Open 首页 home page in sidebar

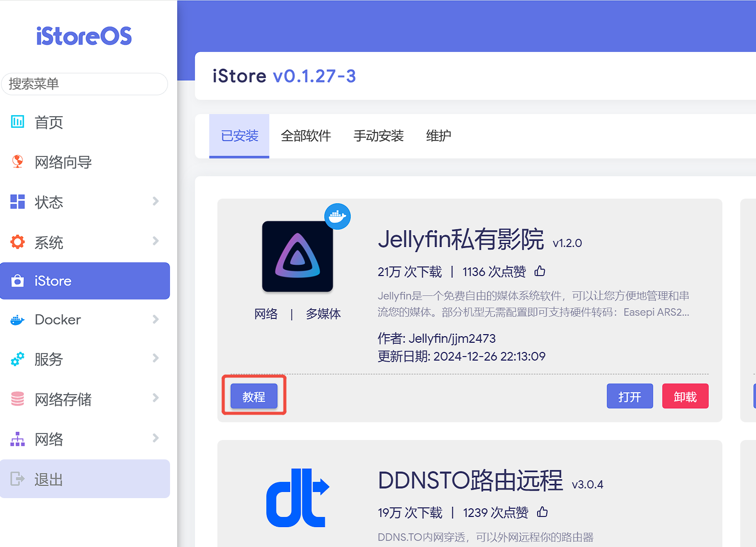pos(48,122)
